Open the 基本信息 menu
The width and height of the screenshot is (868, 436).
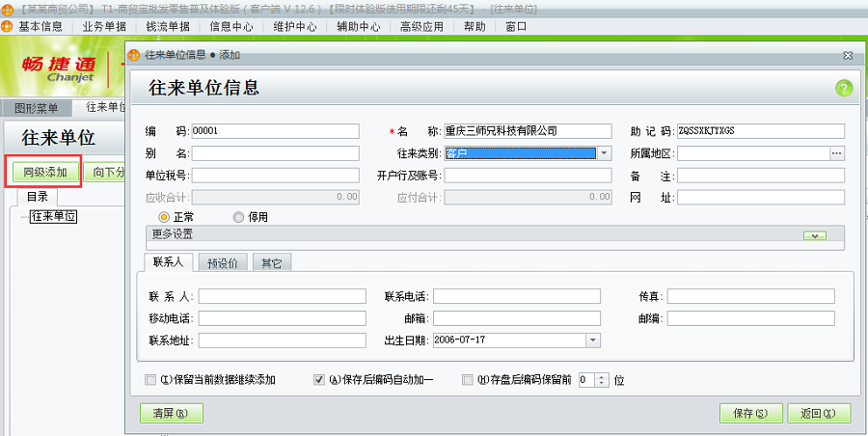(41, 27)
